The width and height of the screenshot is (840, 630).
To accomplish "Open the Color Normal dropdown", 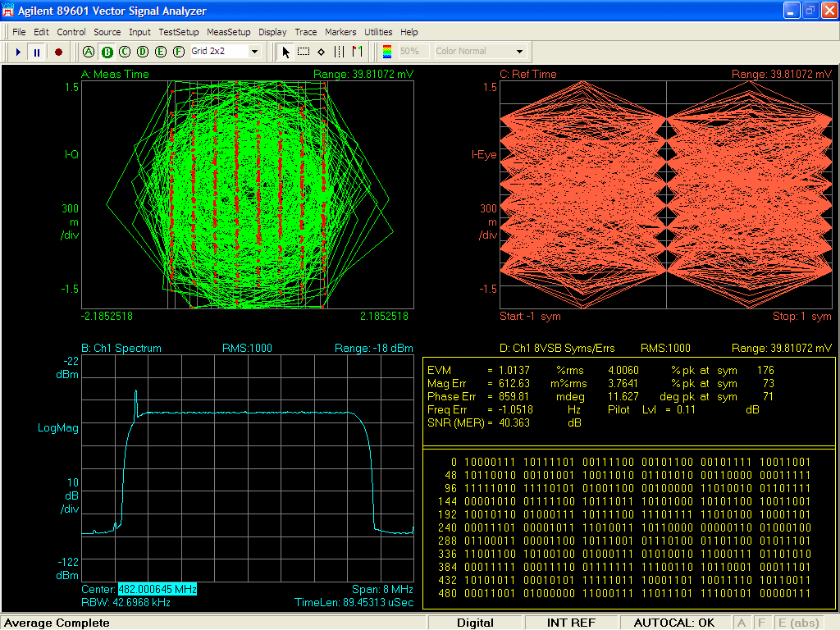I will coord(518,52).
